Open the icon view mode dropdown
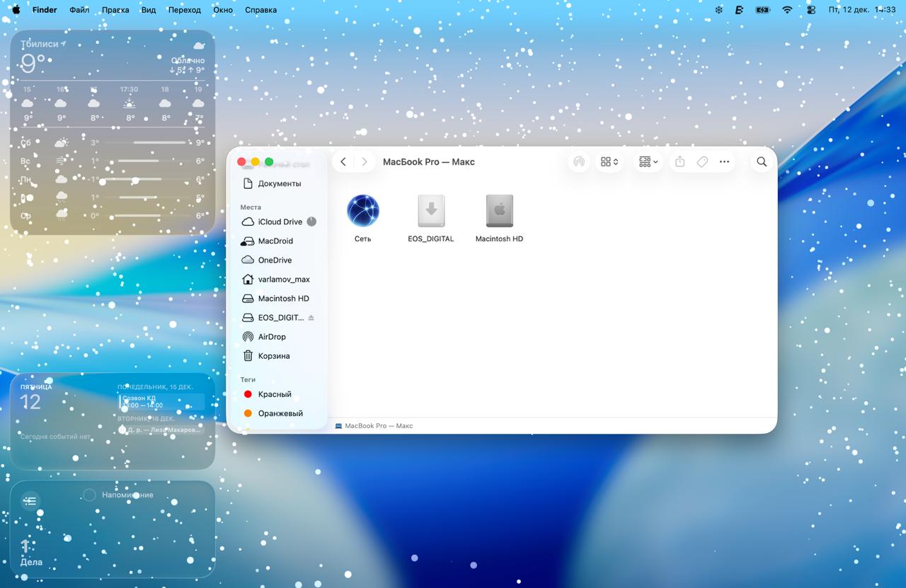Image resolution: width=906 pixels, height=588 pixels. coord(609,162)
